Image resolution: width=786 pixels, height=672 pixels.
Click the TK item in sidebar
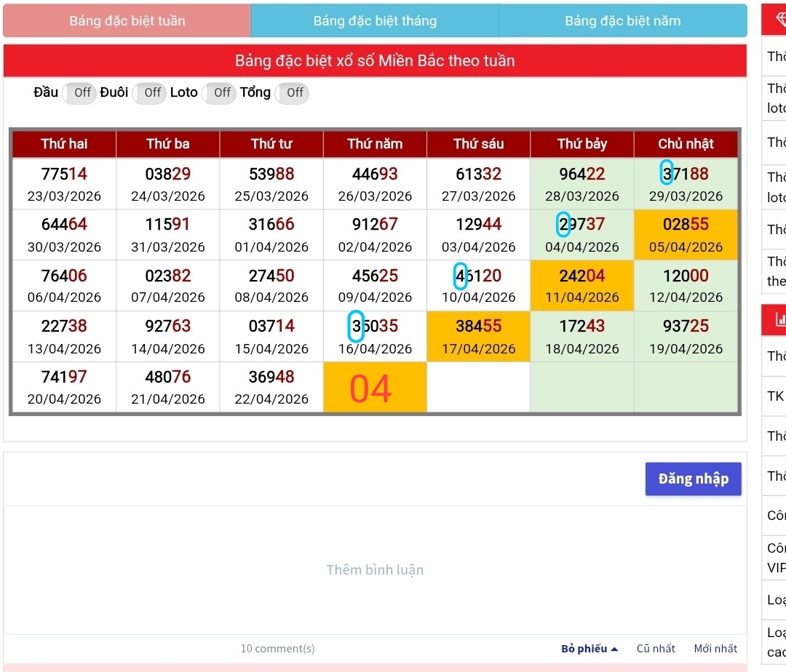pos(776,396)
